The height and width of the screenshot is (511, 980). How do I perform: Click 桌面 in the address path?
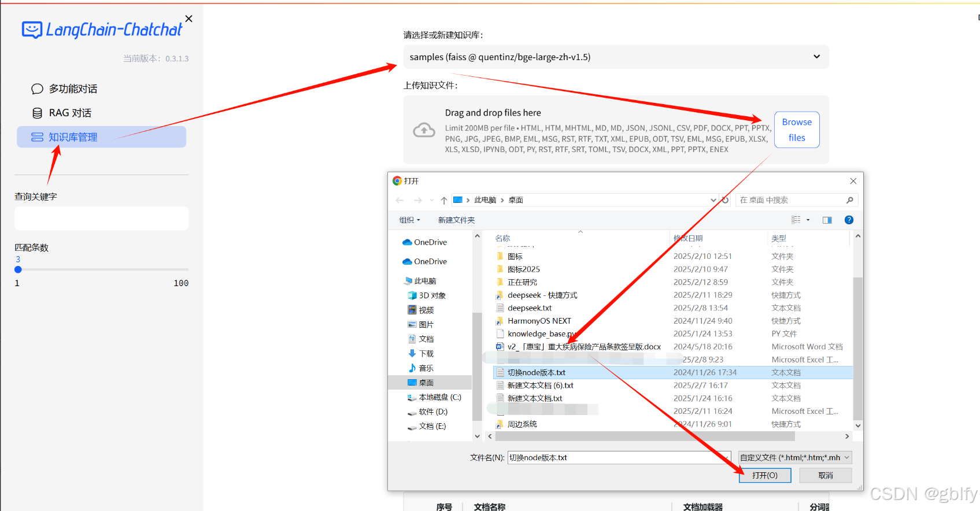click(x=516, y=200)
